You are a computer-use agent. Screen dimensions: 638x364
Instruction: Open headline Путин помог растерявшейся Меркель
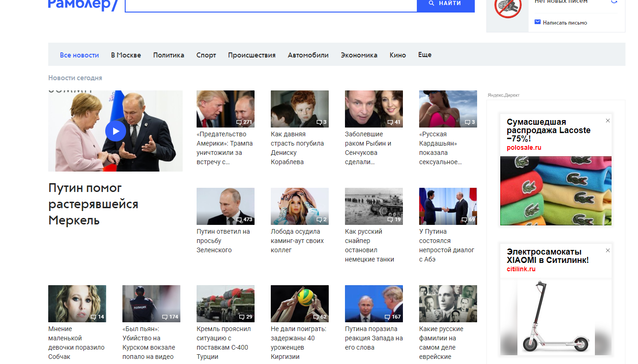click(93, 204)
